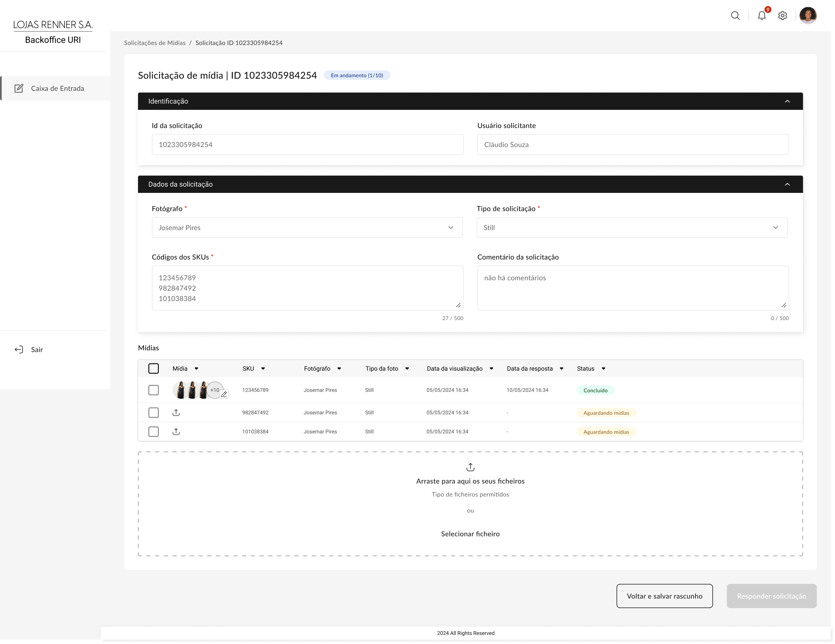Check the row for SKU 982847492
835x644 pixels.
153,412
